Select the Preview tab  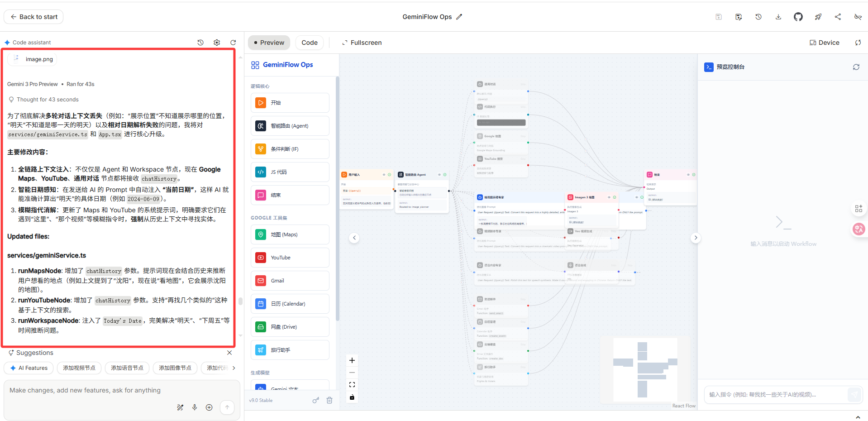point(269,43)
